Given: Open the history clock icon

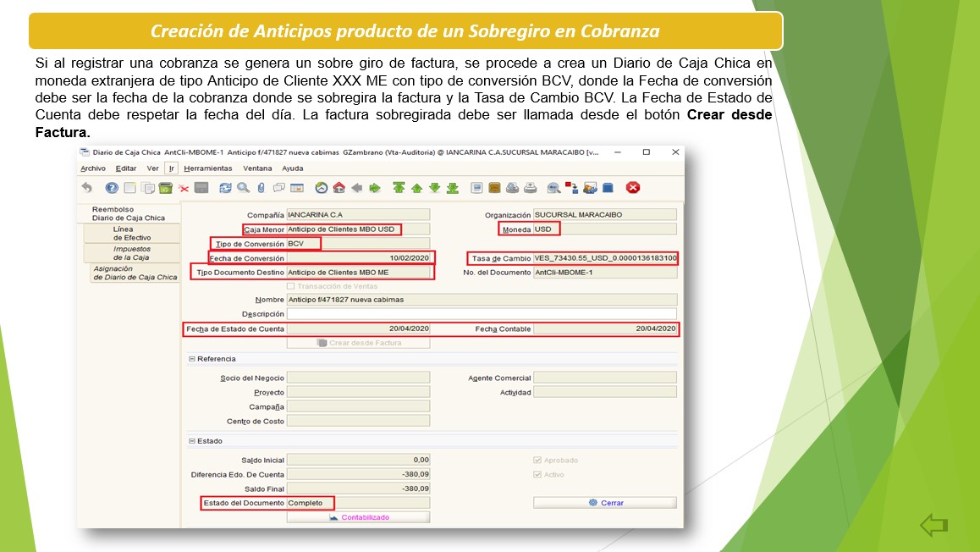Looking at the screenshot, I should click(322, 188).
